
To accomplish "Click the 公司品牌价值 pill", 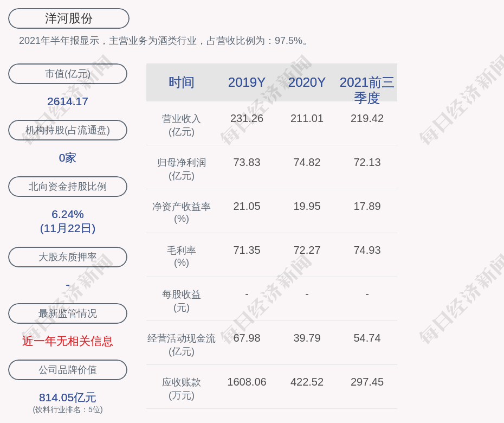I will [x=68, y=370].
